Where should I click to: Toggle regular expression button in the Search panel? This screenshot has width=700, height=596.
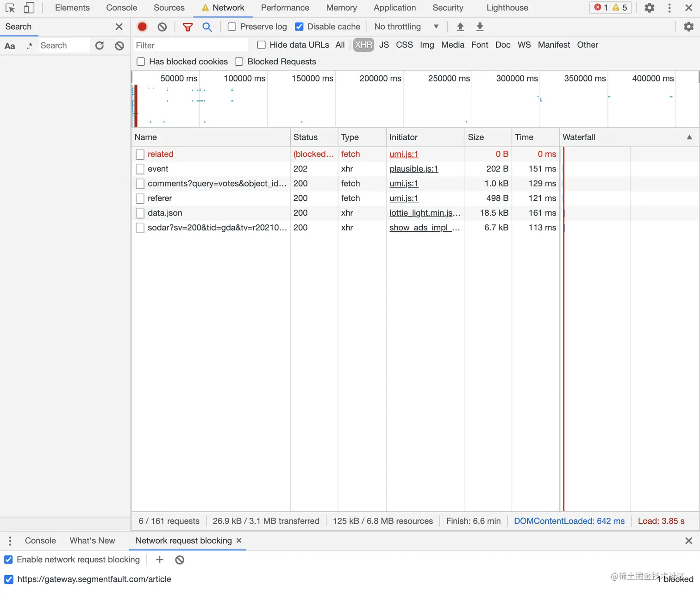coord(29,46)
